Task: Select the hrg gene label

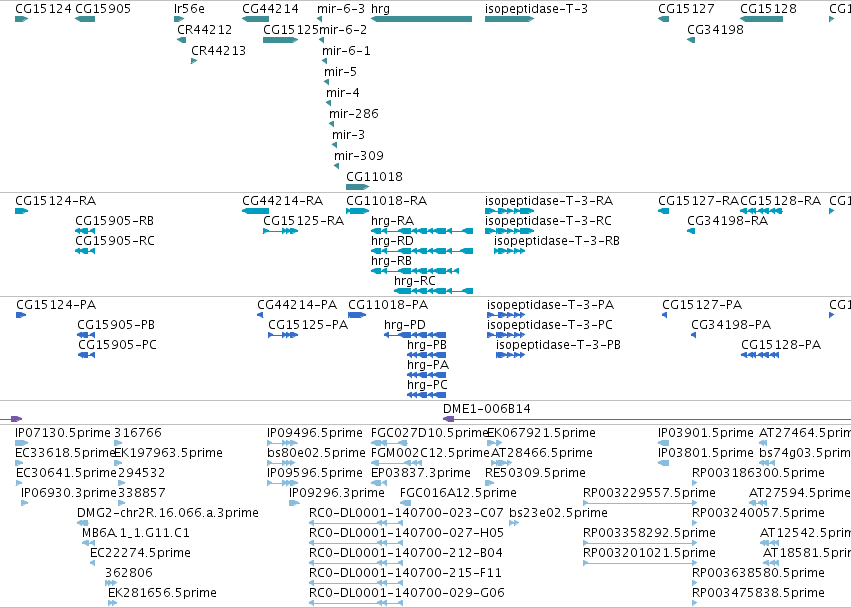Action: (x=380, y=9)
